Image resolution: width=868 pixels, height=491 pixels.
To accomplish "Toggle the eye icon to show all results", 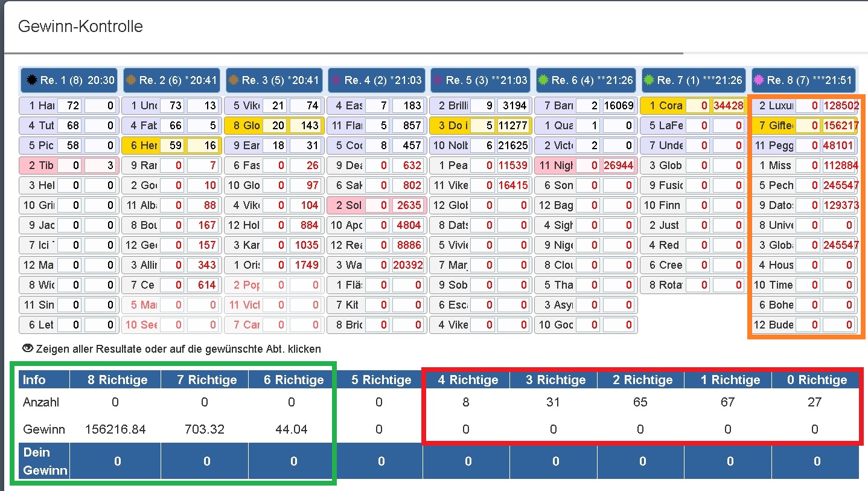I will pos(27,348).
